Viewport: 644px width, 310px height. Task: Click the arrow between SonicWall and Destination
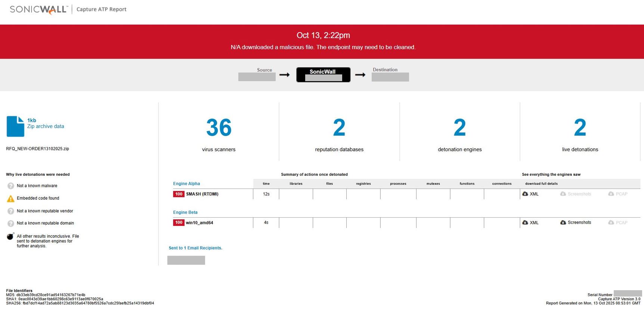(360, 75)
